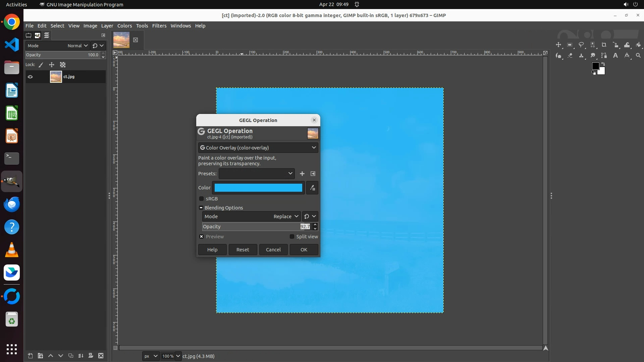644x362 pixels.
Task: Collapse the Blending Options section
Action: pyautogui.click(x=201, y=208)
